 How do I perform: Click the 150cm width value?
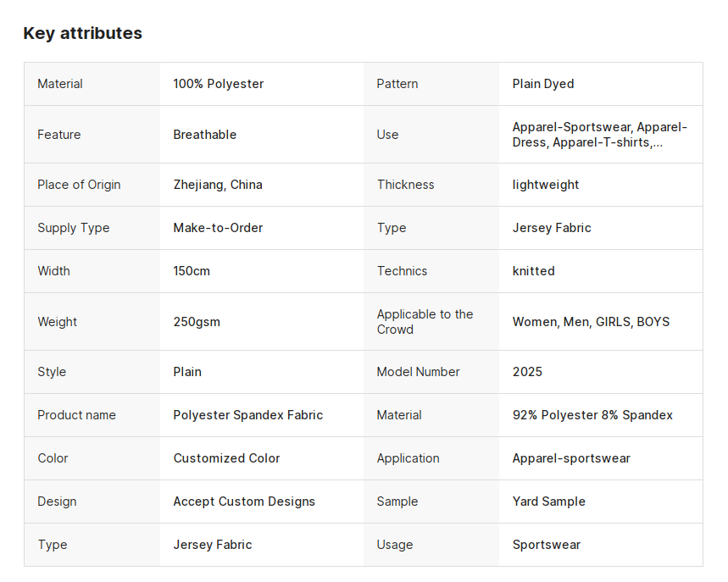(x=192, y=271)
